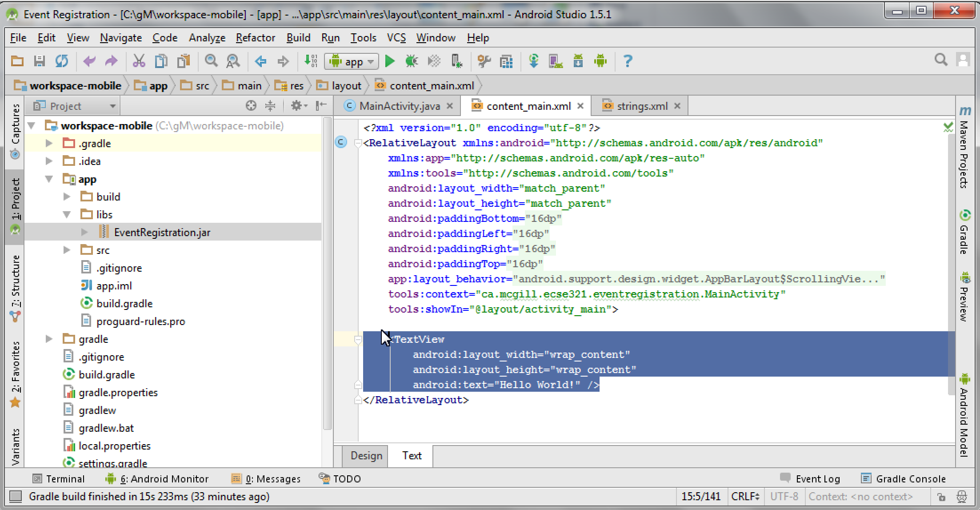The image size is (980, 510).
Task: Click the Save All floppy disk icon
Action: (x=40, y=61)
